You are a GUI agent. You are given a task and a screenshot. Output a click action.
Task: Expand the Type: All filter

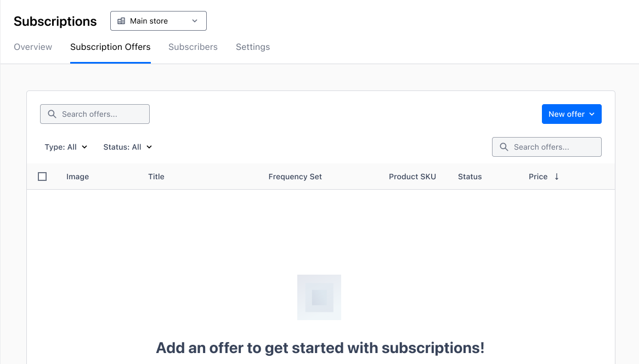pos(66,147)
